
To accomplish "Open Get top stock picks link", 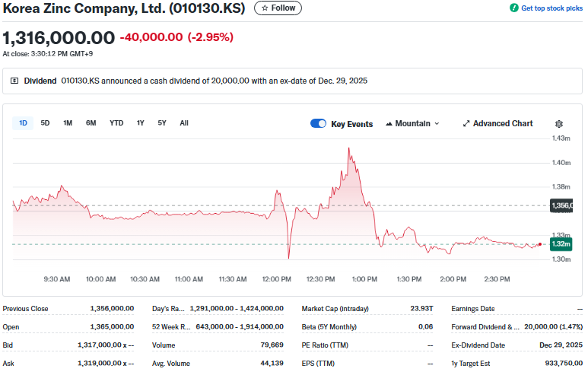I will pyautogui.click(x=551, y=8).
